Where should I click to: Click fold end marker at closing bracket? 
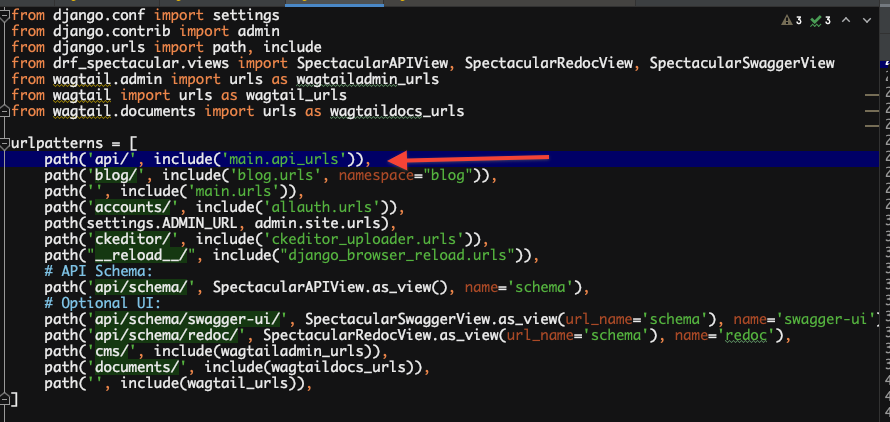tap(6, 400)
